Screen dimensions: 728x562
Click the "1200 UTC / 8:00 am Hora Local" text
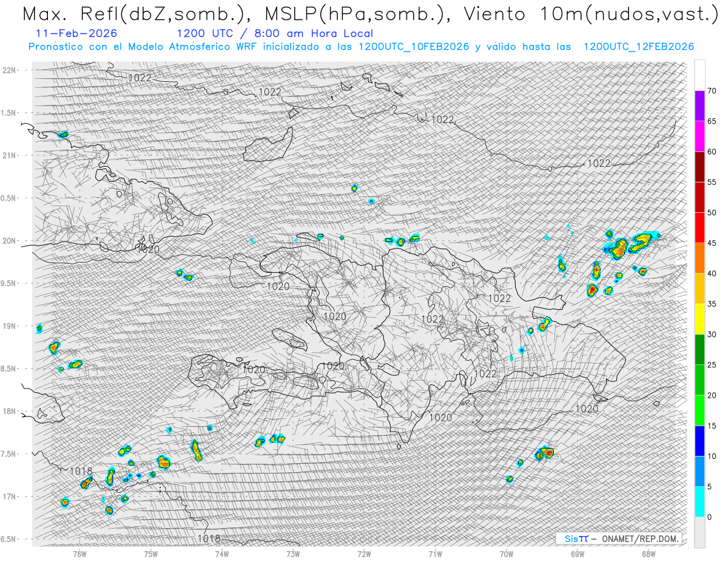[x=275, y=33]
